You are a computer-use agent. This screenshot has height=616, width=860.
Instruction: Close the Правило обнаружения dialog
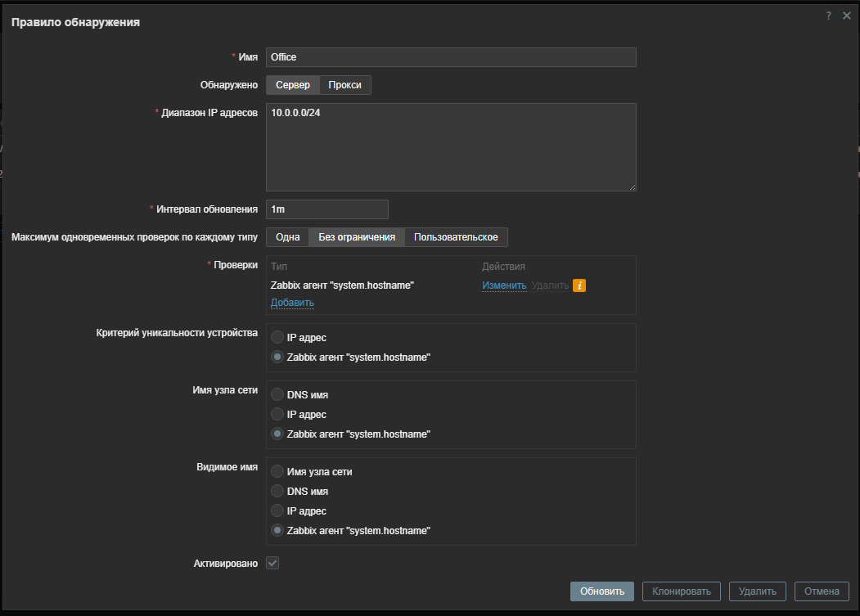pos(847,16)
